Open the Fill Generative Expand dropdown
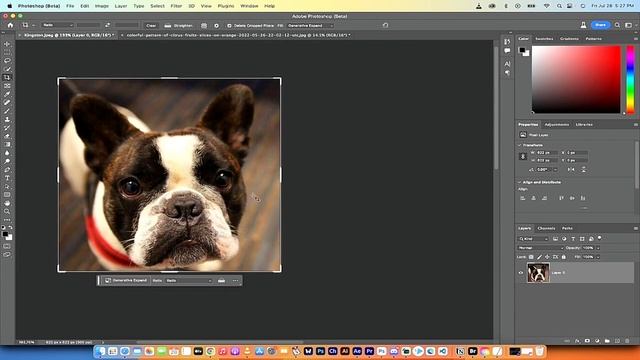640x360 pixels. pos(310,25)
